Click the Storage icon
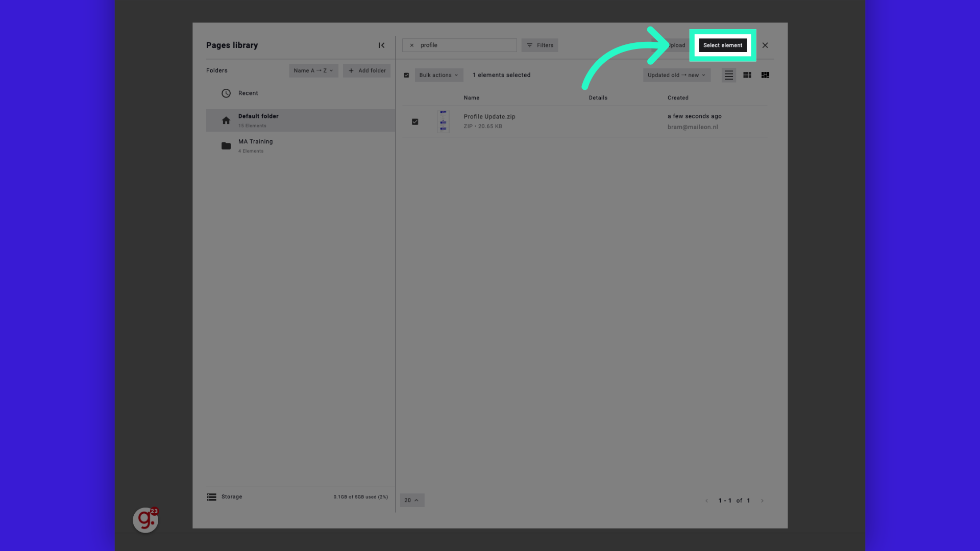This screenshot has height=551, width=980. [211, 497]
